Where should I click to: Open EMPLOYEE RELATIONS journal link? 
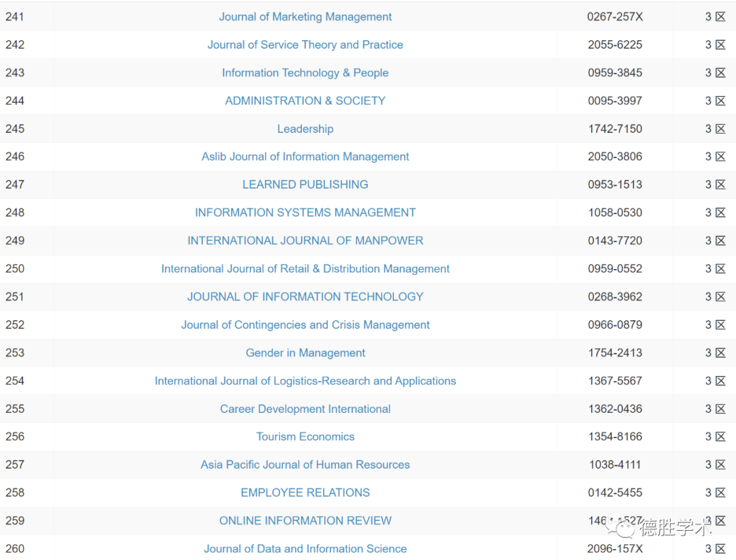click(305, 493)
